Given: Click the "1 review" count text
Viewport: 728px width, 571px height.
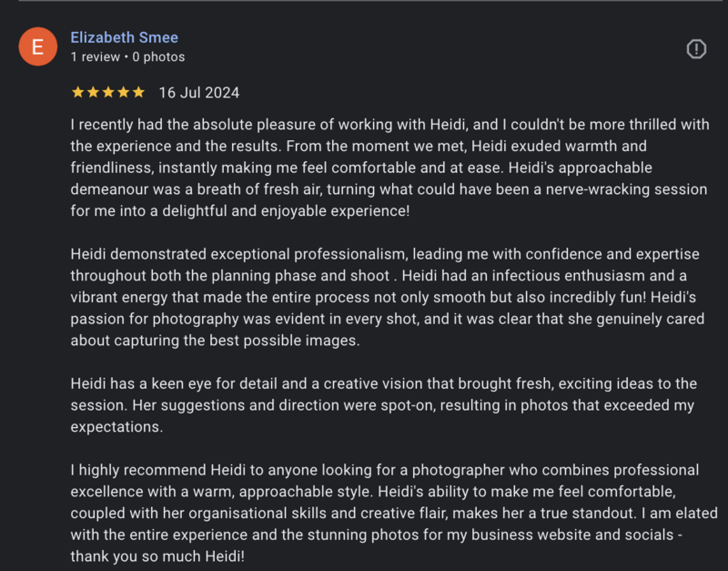Looking at the screenshot, I should coord(94,56).
